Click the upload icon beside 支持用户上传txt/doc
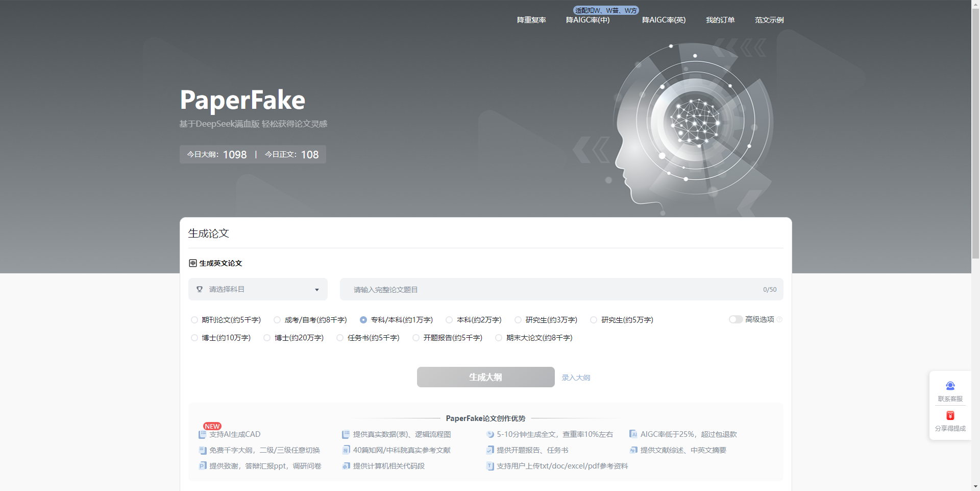This screenshot has width=980, height=491. point(490,466)
